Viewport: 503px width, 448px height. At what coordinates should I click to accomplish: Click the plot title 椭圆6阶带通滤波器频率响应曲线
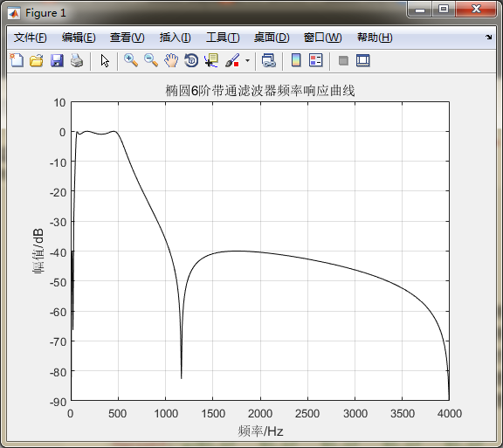coord(260,91)
